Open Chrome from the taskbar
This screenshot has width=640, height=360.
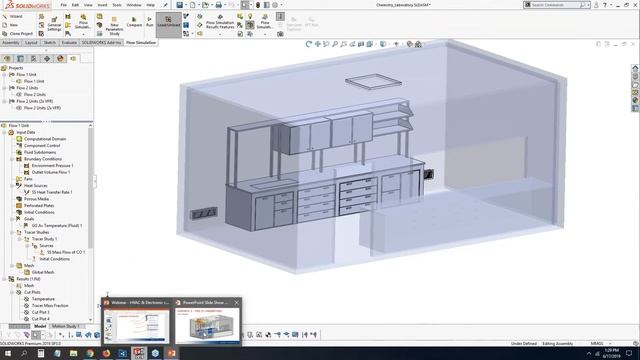pyautogui.click(x=90, y=353)
